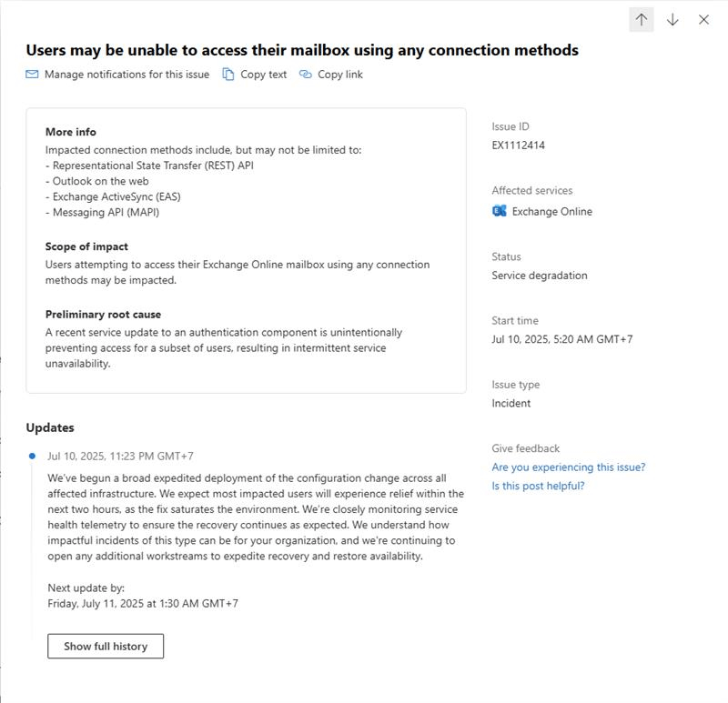Viewport: 728px width, 703px height.
Task: Click the Preliminary root cause heading
Action: point(103,315)
